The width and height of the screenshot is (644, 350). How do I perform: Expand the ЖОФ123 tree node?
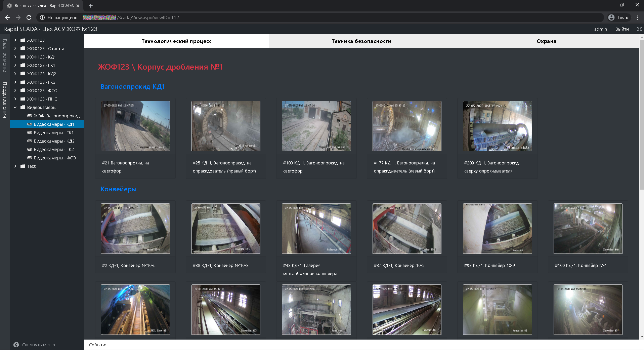pos(15,40)
